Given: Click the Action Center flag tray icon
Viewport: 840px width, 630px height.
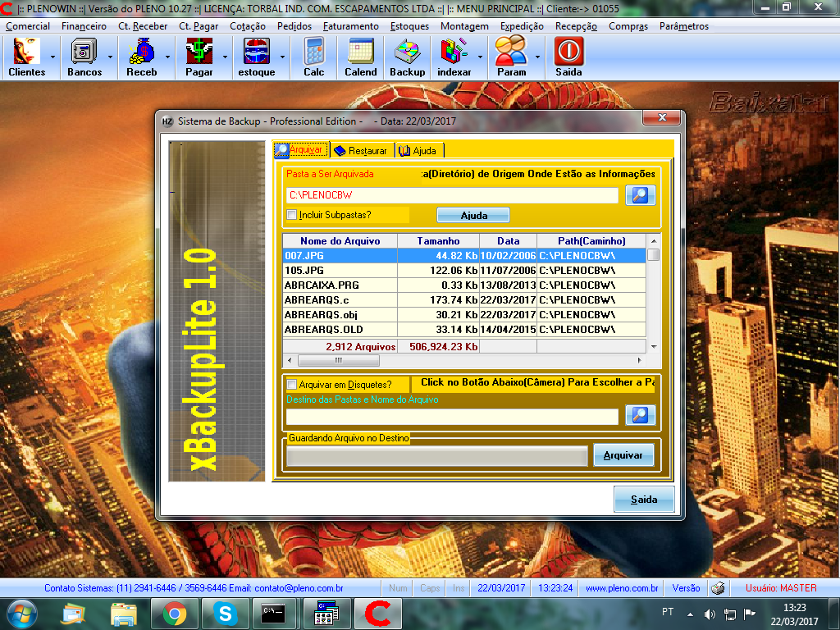Looking at the screenshot, I should coord(750,614).
